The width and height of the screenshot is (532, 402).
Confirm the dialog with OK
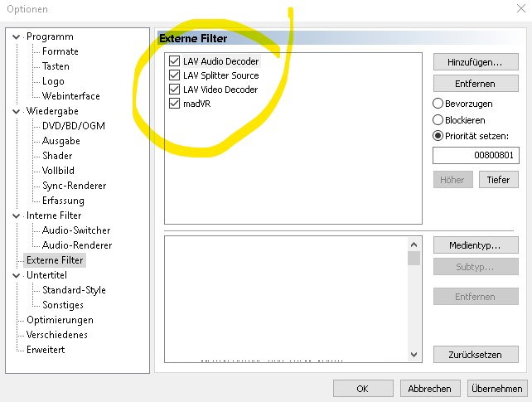pos(363,389)
